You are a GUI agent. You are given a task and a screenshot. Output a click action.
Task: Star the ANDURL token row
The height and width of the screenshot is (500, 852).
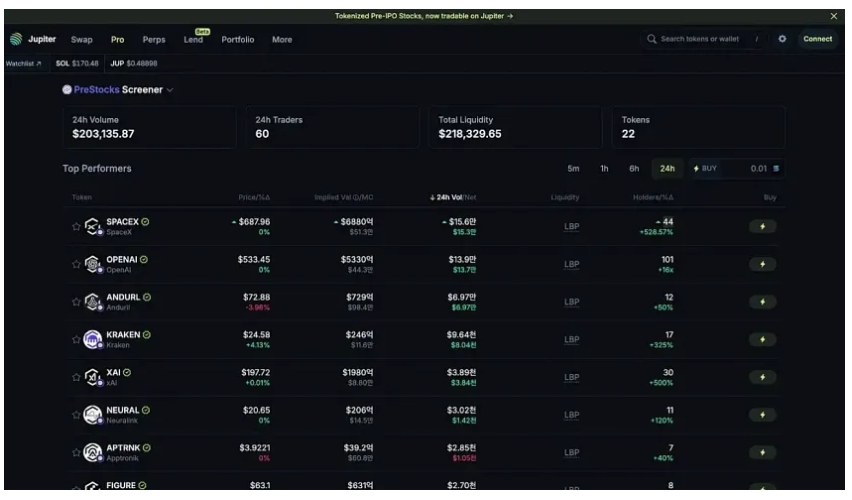click(76, 302)
